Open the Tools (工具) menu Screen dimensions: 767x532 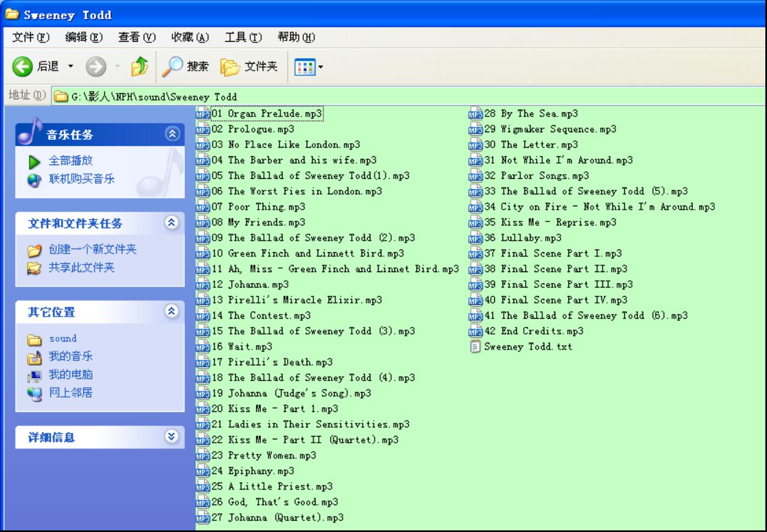tap(243, 37)
